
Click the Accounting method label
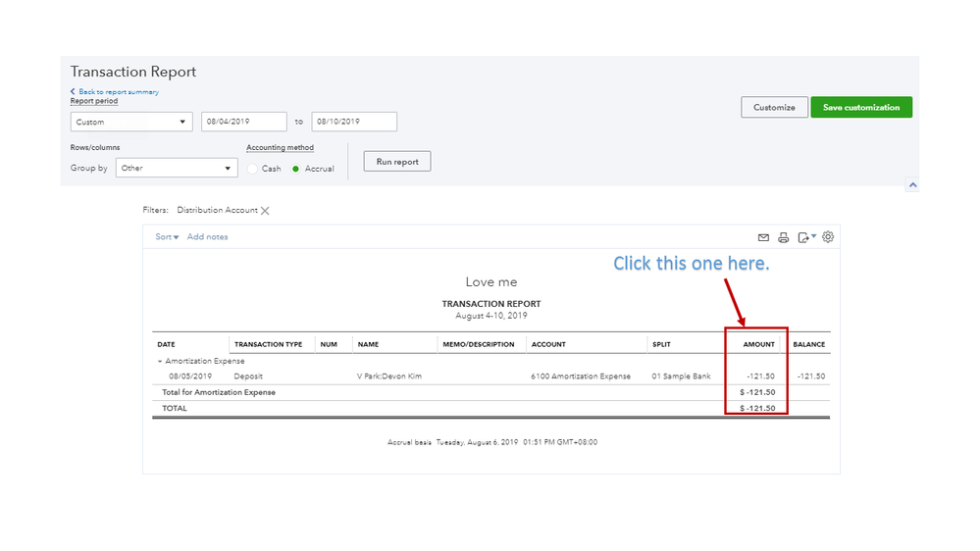pos(280,147)
